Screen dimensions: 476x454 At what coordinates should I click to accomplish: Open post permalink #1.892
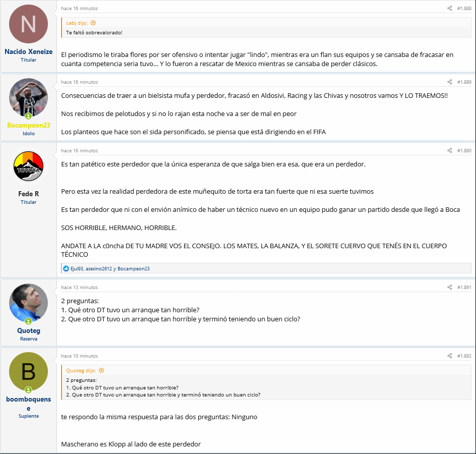464,356
